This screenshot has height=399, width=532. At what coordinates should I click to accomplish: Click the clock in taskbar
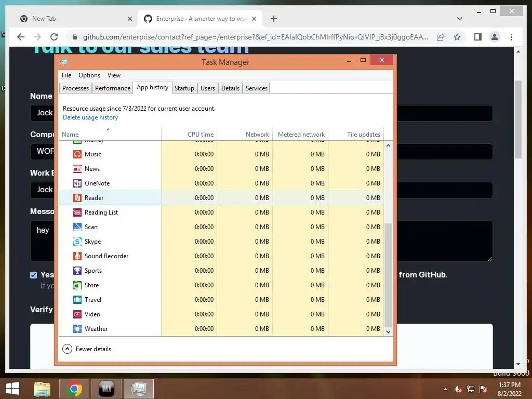point(509,389)
